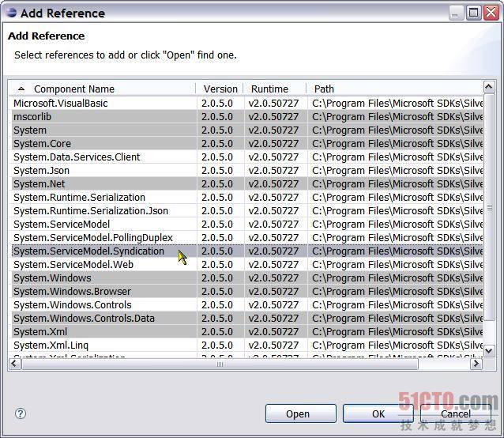Screen dimensions: 504x438
Task: Click vertical scrollbar up arrow
Action: tap(489, 87)
